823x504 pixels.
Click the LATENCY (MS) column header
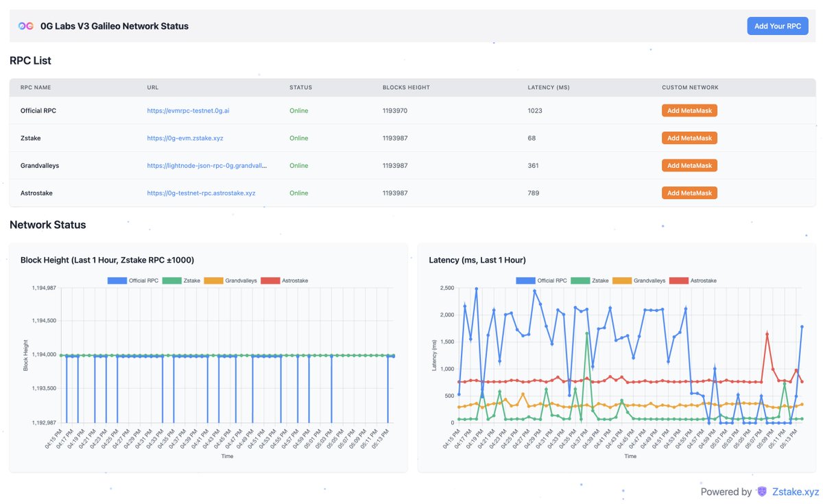pos(549,88)
